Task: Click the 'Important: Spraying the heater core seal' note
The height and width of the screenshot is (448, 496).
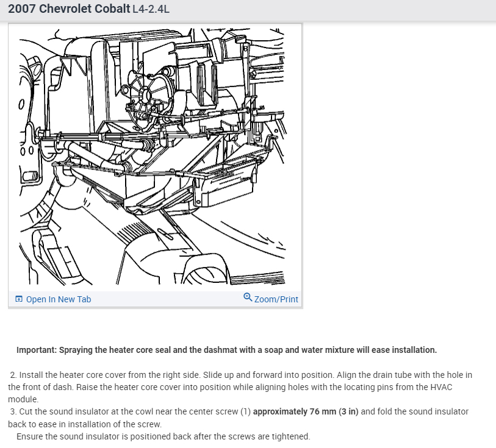Action: (x=226, y=350)
